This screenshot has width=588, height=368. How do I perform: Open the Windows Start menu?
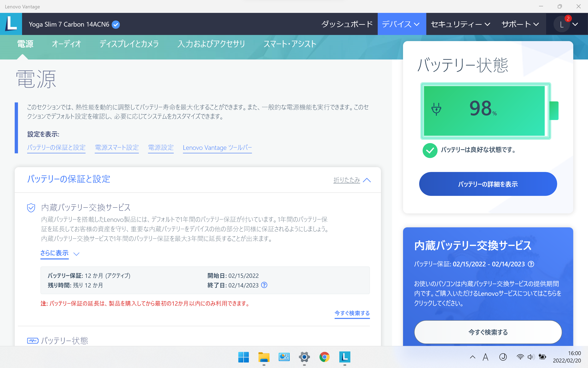(243, 357)
